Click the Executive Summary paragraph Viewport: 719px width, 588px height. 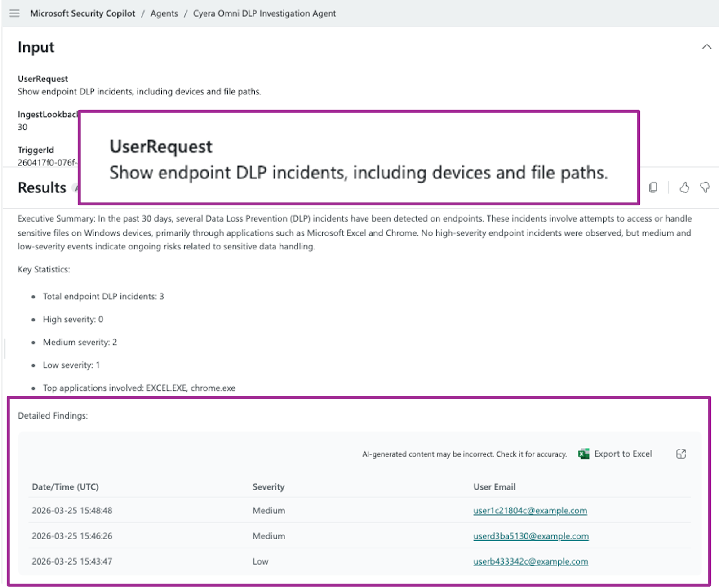[354, 232]
